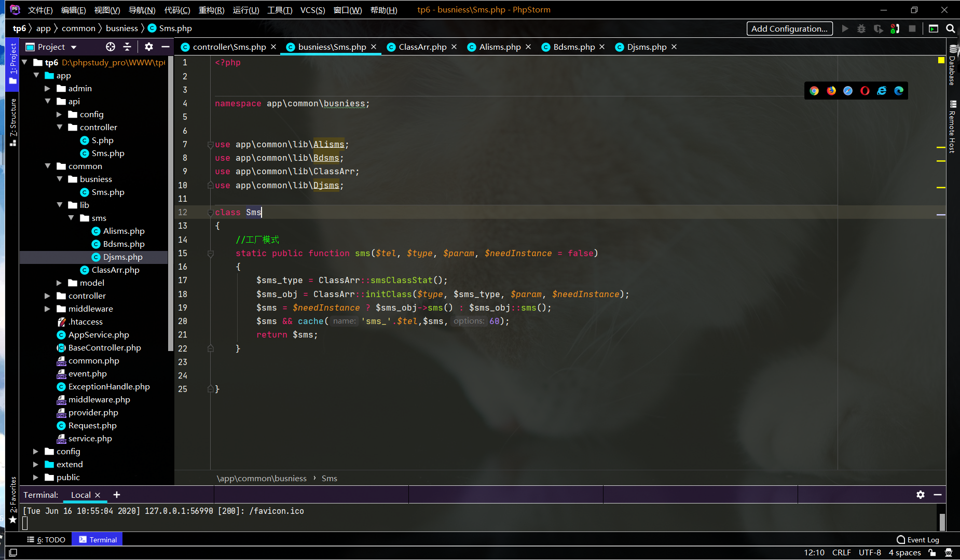The height and width of the screenshot is (560, 960).
Task: Collapse the sms folder
Action: 71,218
